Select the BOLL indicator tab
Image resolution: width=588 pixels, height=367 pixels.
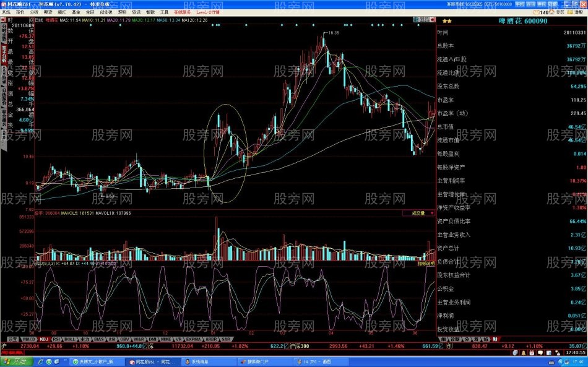coord(70,339)
